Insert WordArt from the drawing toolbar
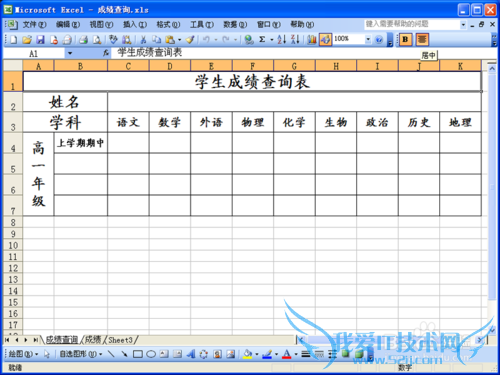The width and height of the screenshot is (500, 375). [190, 354]
